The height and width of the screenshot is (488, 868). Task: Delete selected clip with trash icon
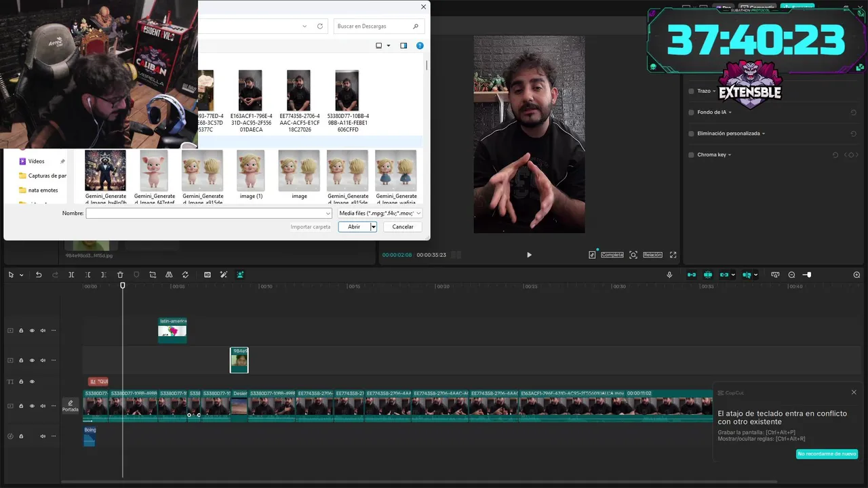120,274
